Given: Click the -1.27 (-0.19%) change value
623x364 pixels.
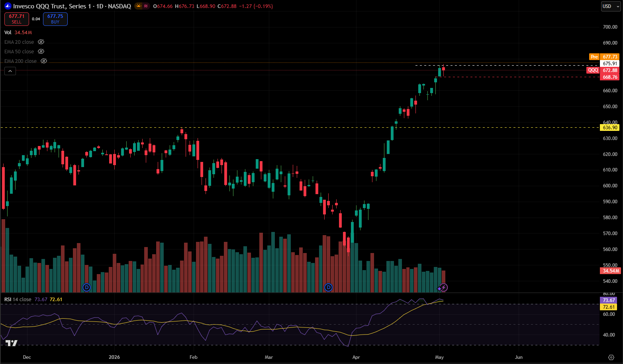Looking at the screenshot, I should (256, 6).
